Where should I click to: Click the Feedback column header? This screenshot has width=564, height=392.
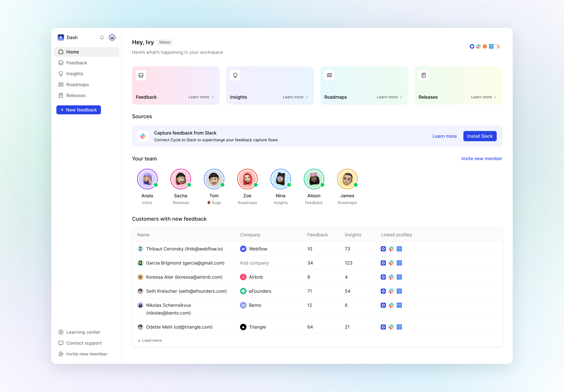pos(317,235)
